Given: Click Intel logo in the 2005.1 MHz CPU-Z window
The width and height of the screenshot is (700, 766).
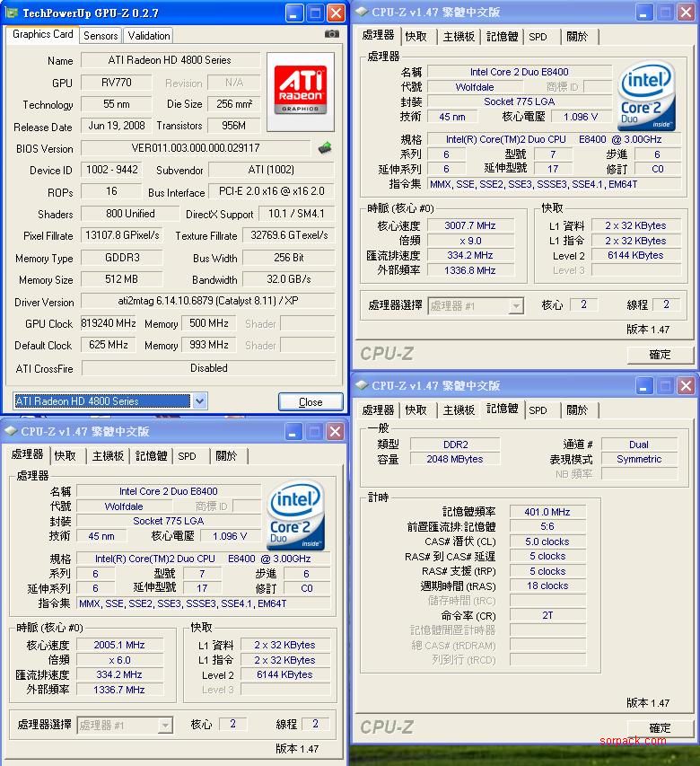Looking at the screenshot, I should pos(295,515).
